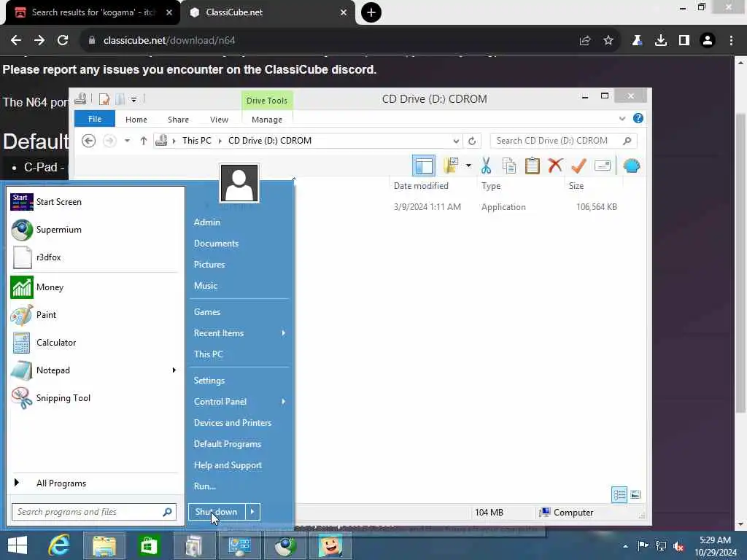This screenshot has height=560, width=747.
Task: Launch Snipping Tool from Start menu
Action: point(63,398)
